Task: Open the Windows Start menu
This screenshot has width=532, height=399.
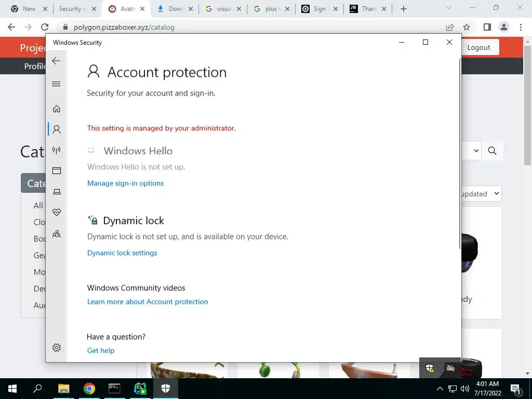Action: click(12, 389)
